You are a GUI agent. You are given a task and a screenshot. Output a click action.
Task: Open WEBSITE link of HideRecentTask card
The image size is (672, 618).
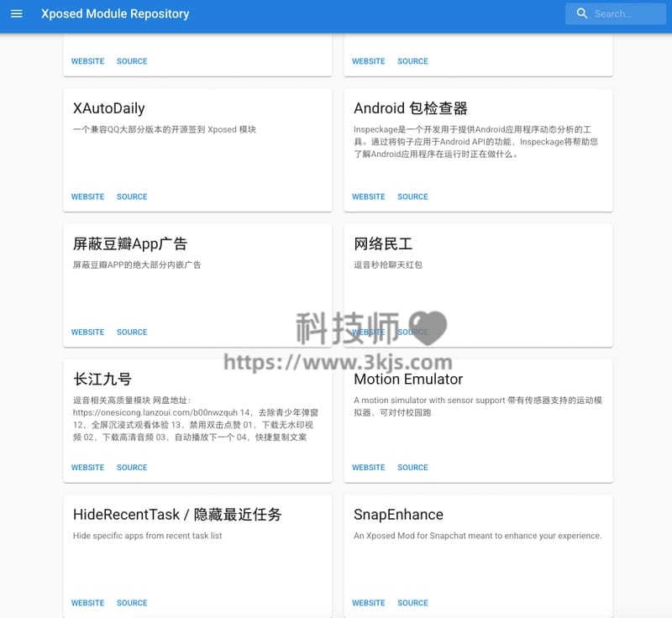point(88,603)
